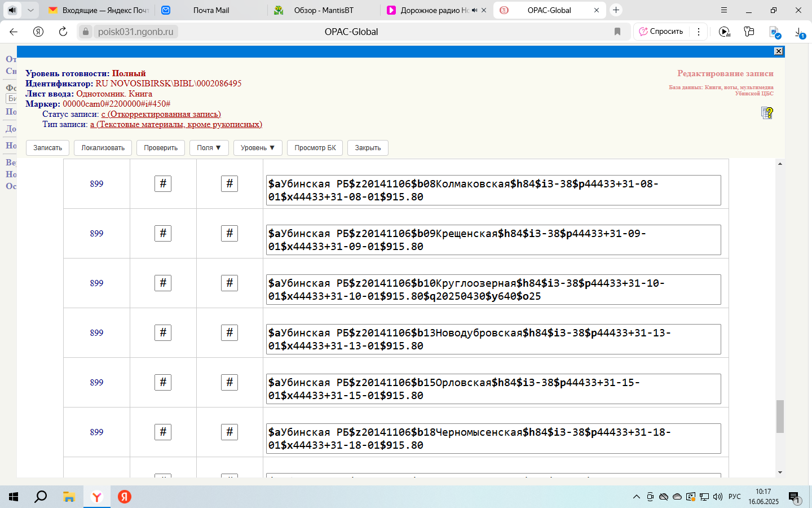This screenshot has height=508, width=812.
Task: Open the Yandex home button icon
Action: click(38, 32)
